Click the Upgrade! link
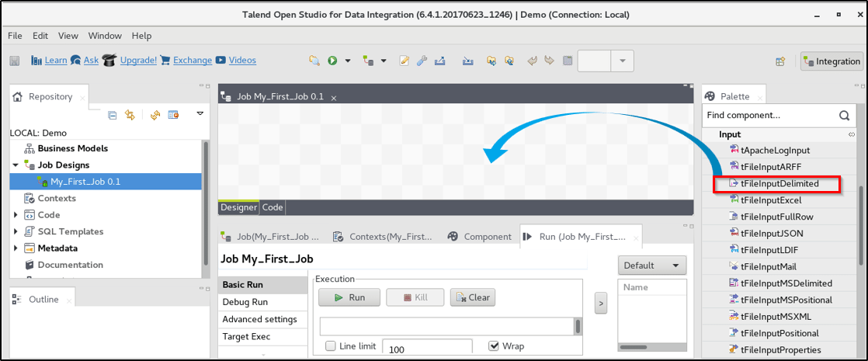The image size is (868, 361). point(138,61)
